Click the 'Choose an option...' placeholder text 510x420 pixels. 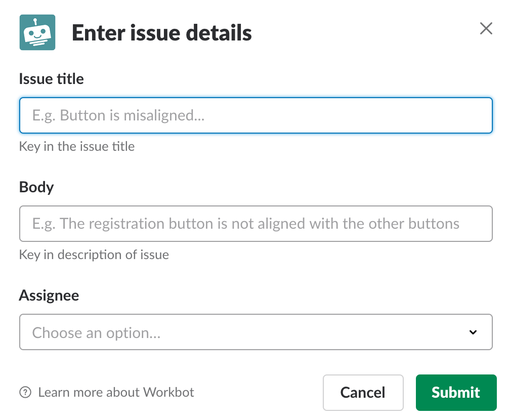tap(97, 332)
